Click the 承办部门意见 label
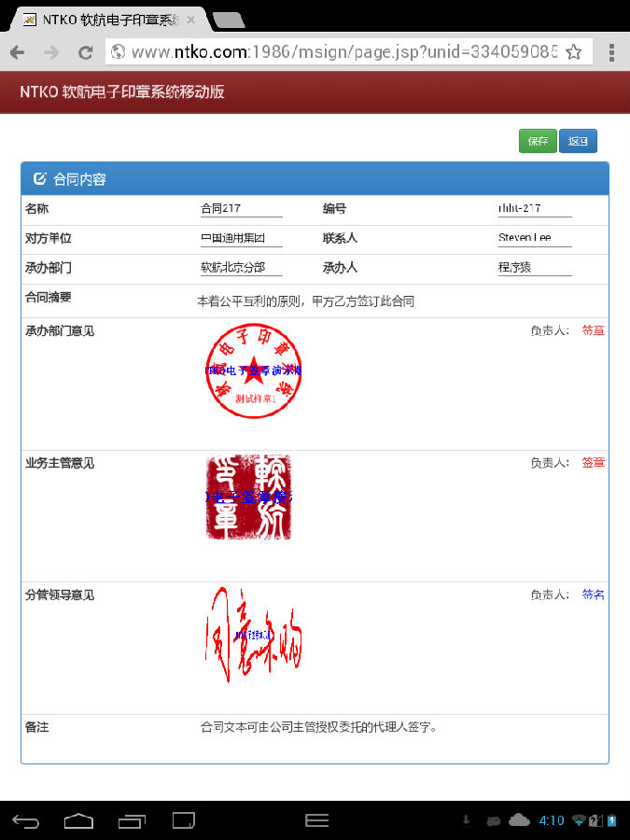This screenshot has height=840, width=630. pyautogui.click(x=60, y=331)
